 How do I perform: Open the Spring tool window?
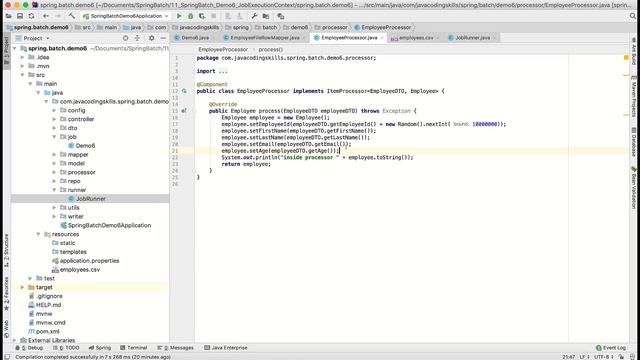point(100,348)
